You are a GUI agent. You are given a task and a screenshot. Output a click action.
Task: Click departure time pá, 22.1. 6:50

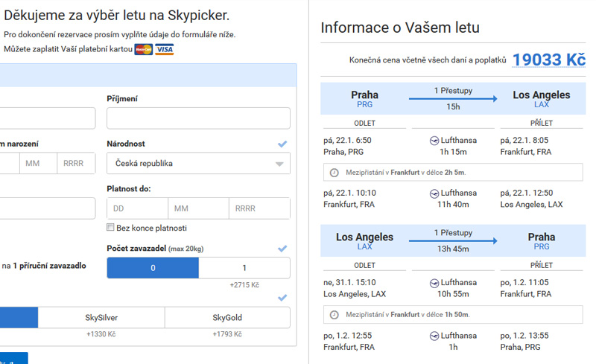(347, 140)
